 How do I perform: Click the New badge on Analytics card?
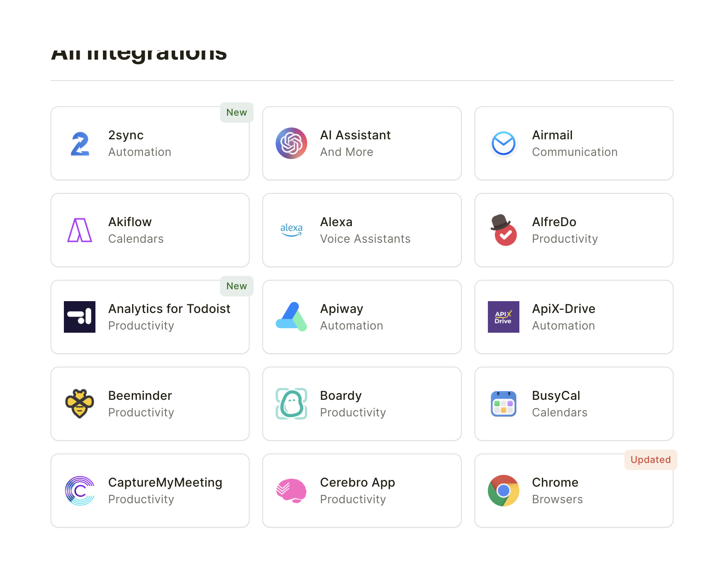click(x=237, y=287)
